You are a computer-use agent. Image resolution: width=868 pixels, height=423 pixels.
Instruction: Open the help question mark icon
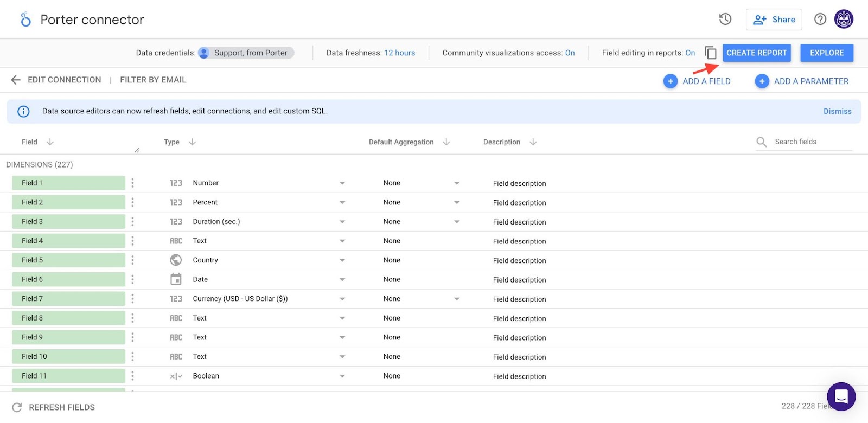pos(820,20)
